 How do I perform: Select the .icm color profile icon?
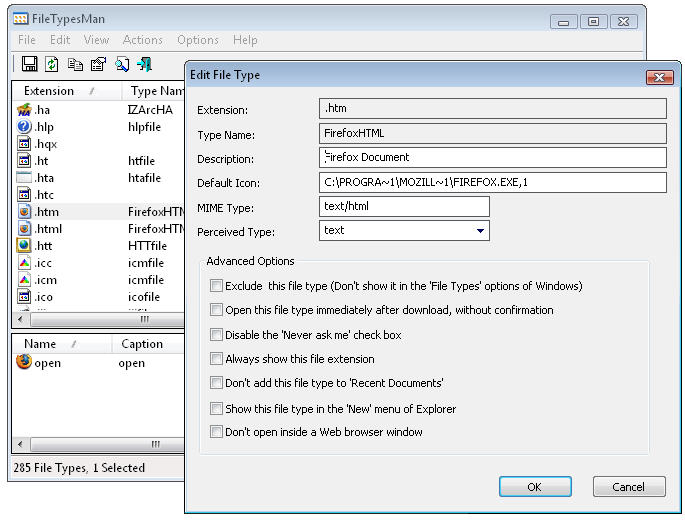24,280
